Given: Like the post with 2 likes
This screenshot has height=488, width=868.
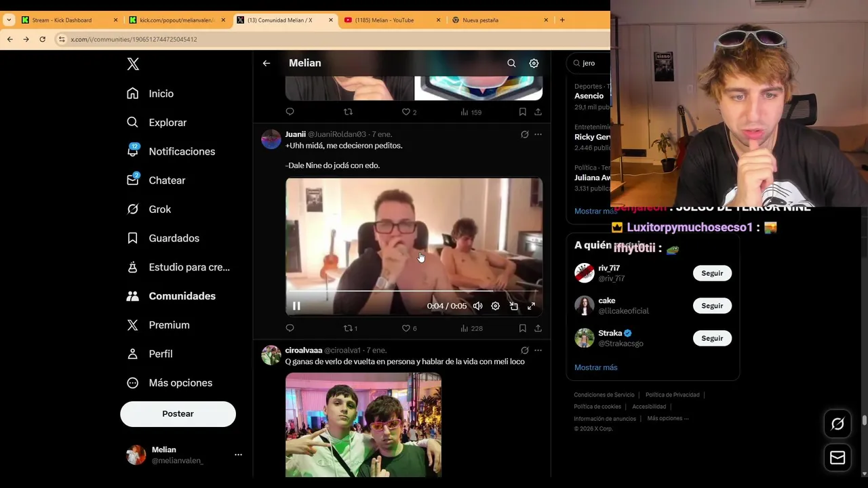Looking at the screenshot, I should coord(409,112).
